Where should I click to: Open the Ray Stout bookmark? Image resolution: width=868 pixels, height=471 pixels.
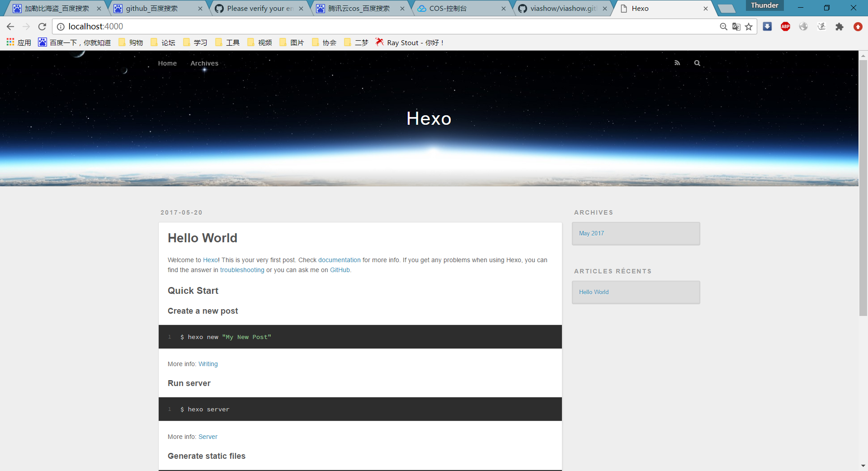pos(410,42)
